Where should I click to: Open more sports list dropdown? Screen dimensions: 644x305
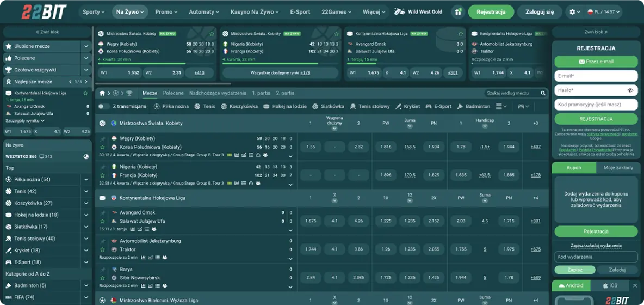pyautogui.click(x=501, y=106)
